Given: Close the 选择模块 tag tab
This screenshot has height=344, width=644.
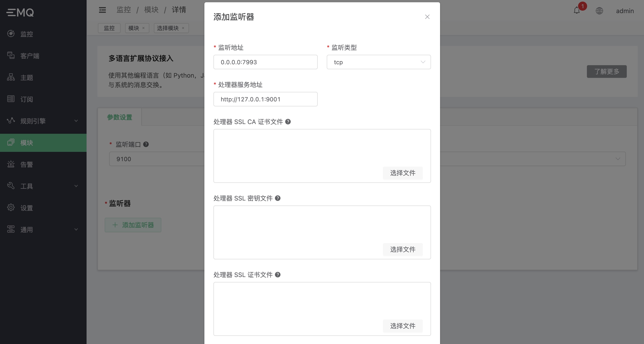Looking at the screenshot, I should [x=183, y=28].
